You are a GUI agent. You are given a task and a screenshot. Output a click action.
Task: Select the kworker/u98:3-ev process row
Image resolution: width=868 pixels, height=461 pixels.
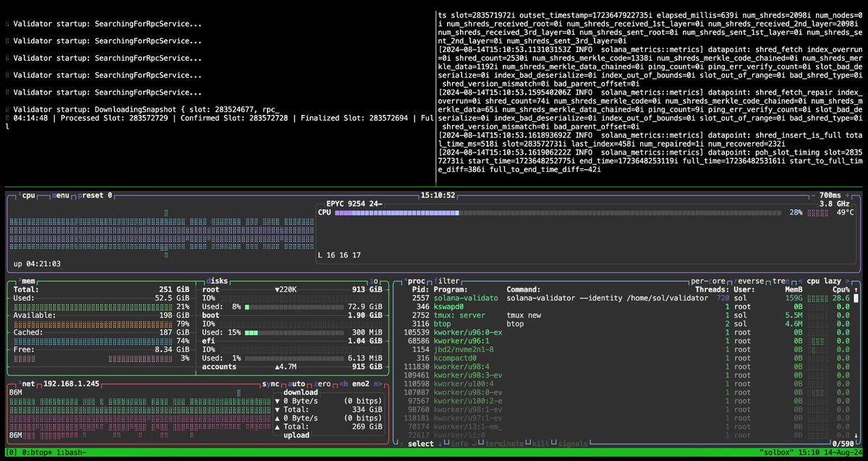pos(623,375)
